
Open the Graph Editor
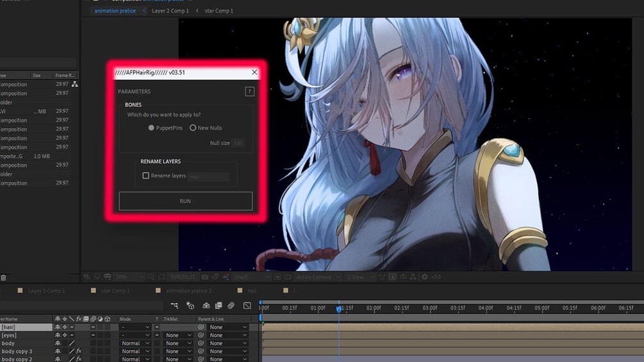tap(247, 306)
